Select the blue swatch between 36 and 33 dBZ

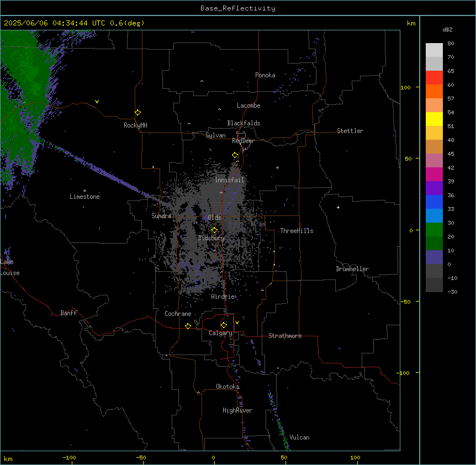click(x=434, y=202)
